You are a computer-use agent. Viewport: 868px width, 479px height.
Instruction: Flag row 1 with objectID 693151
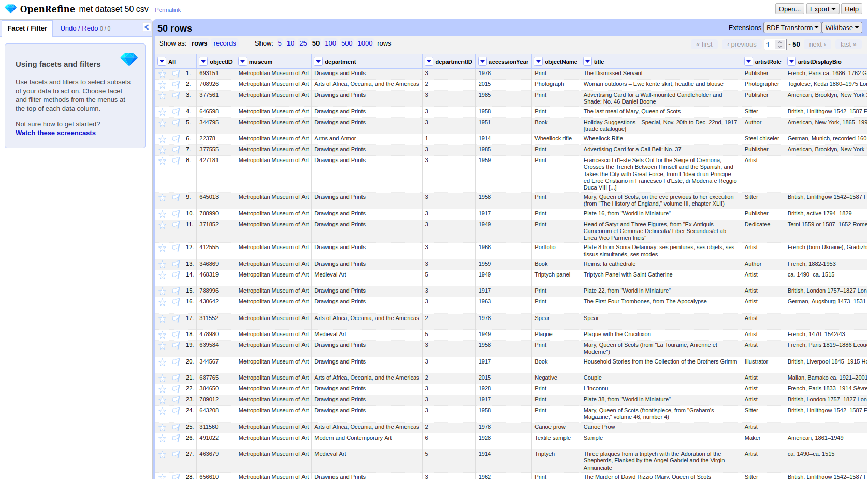(x=176, y=74)
